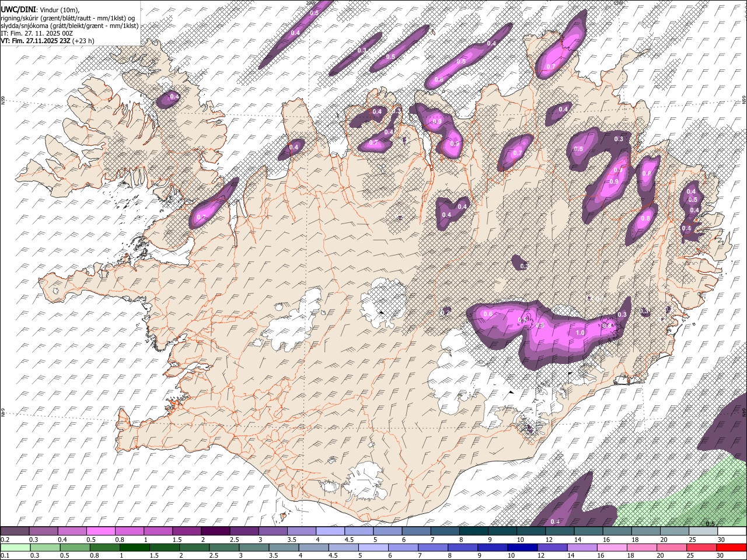
Task: Select the IT initial time line 00Z
Action: tap(37, 33)
